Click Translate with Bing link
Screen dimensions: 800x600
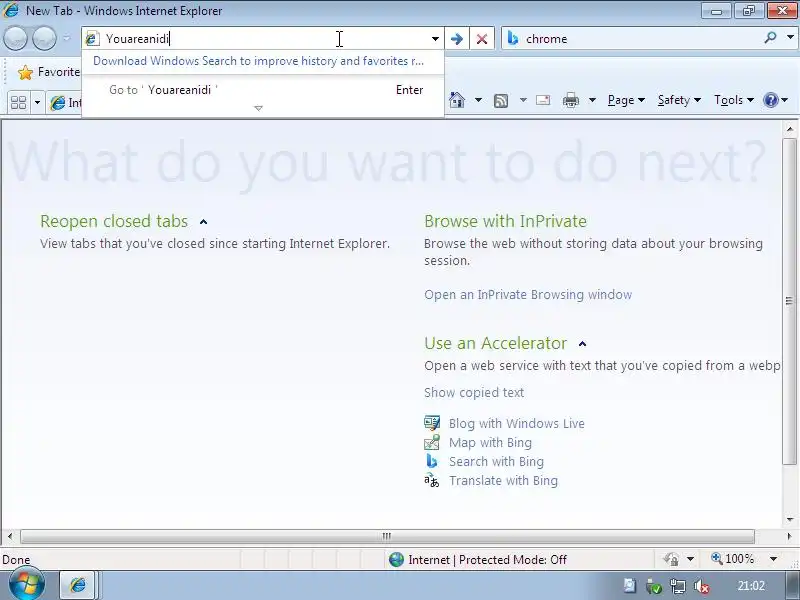click(504, 481)
